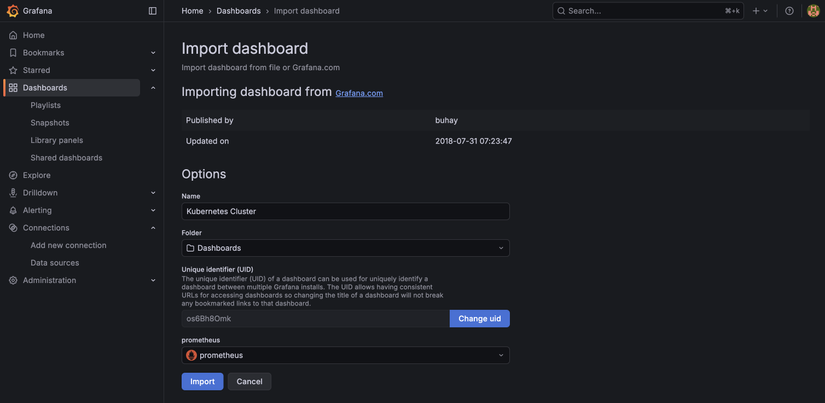This screenshot has height=403, width=825.
Task: Click the Explore compass icon
Action: click(13, 175)
